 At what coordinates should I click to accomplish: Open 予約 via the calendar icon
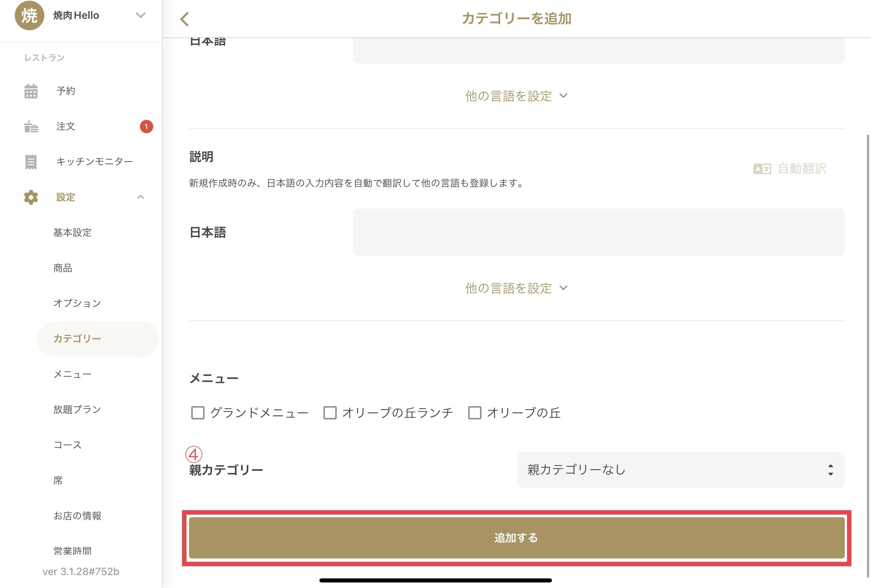point(31,91)
